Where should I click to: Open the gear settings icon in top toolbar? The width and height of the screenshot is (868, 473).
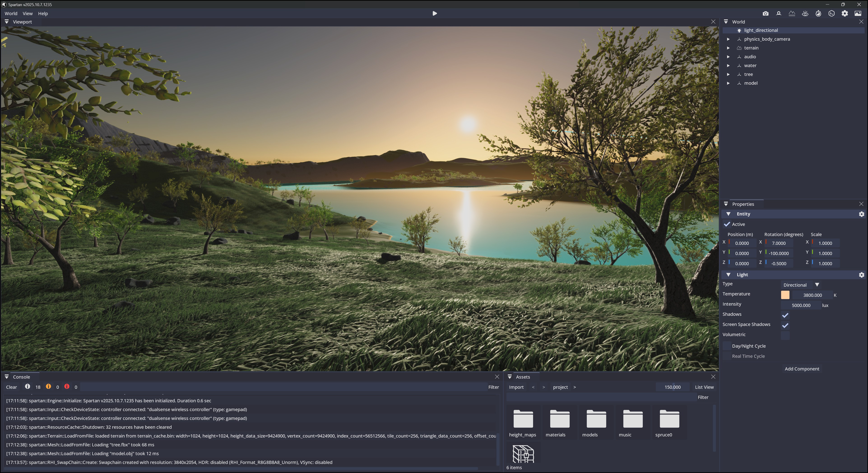point(844,14)
